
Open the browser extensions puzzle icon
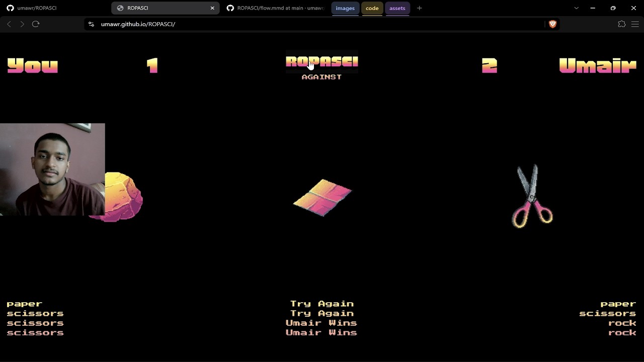click(622, 24)
